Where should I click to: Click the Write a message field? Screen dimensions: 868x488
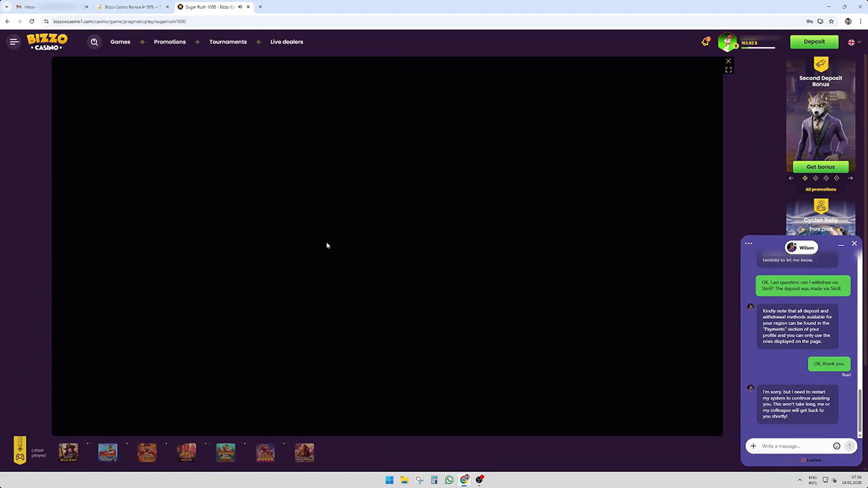[793, 446]
